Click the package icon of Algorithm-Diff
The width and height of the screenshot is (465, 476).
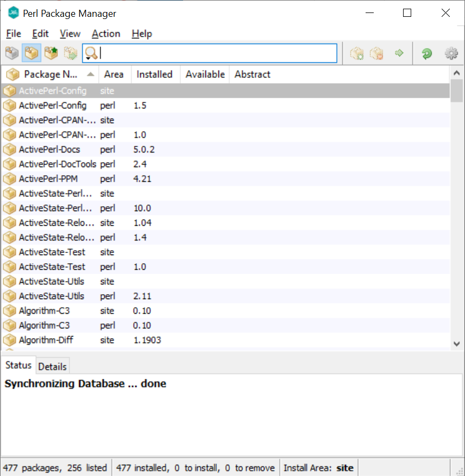9,340
